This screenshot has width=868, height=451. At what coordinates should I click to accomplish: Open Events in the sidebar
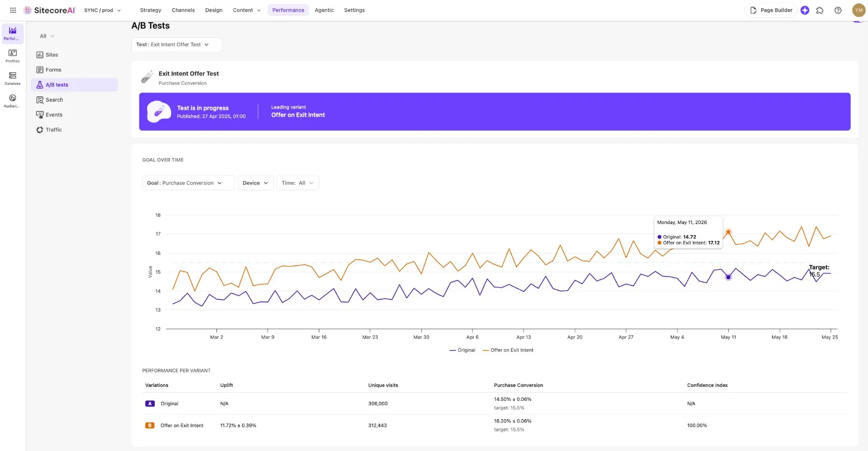(x=74, y=115)
